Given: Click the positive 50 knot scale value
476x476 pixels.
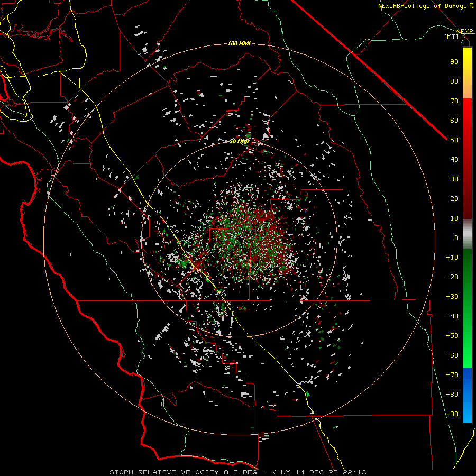Looking at the screenshot, I should pyautogui.click(x=454, y=140).
